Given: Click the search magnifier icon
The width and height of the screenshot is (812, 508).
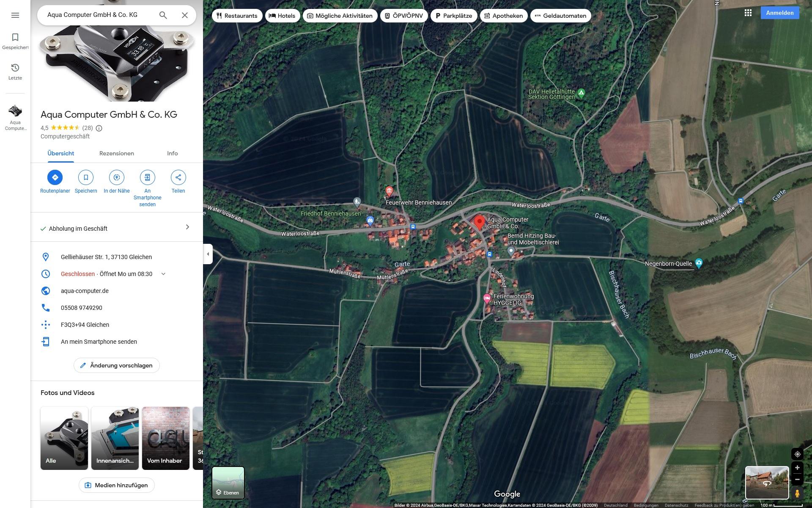Looking at the screenshot, I should (163, 15).
